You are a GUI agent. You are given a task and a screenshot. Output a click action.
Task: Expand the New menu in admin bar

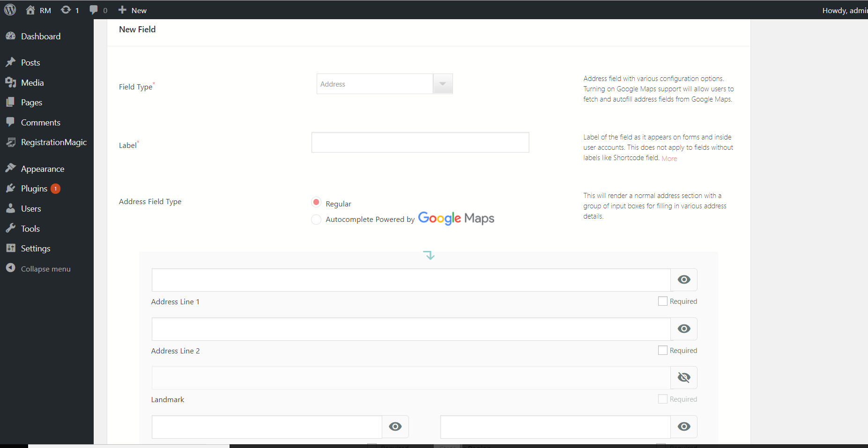tap(132, 9)
